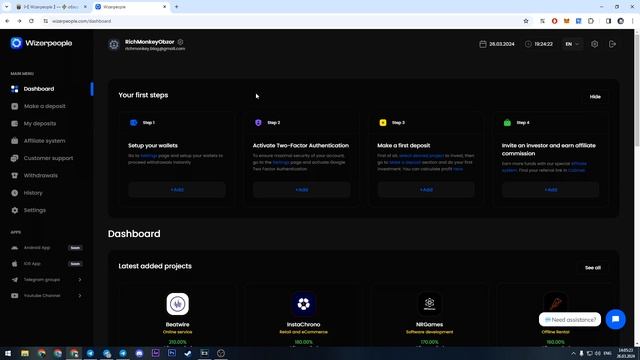Show hidden system tray icons
The width and height of the screenshot is (640, 360).
pos(573,353)
